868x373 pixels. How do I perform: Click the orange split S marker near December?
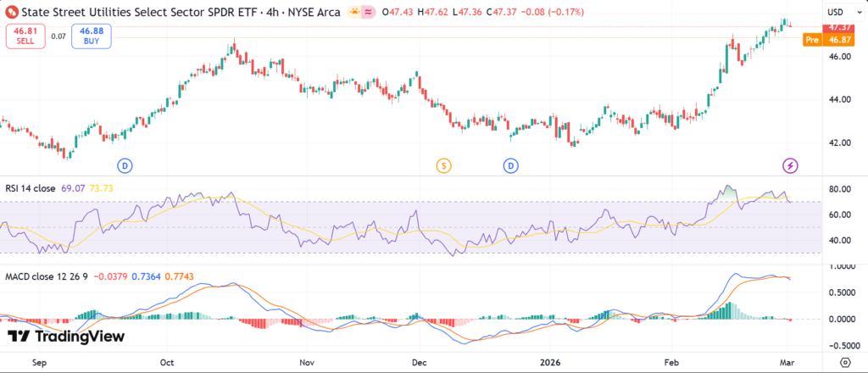(442, 165)
